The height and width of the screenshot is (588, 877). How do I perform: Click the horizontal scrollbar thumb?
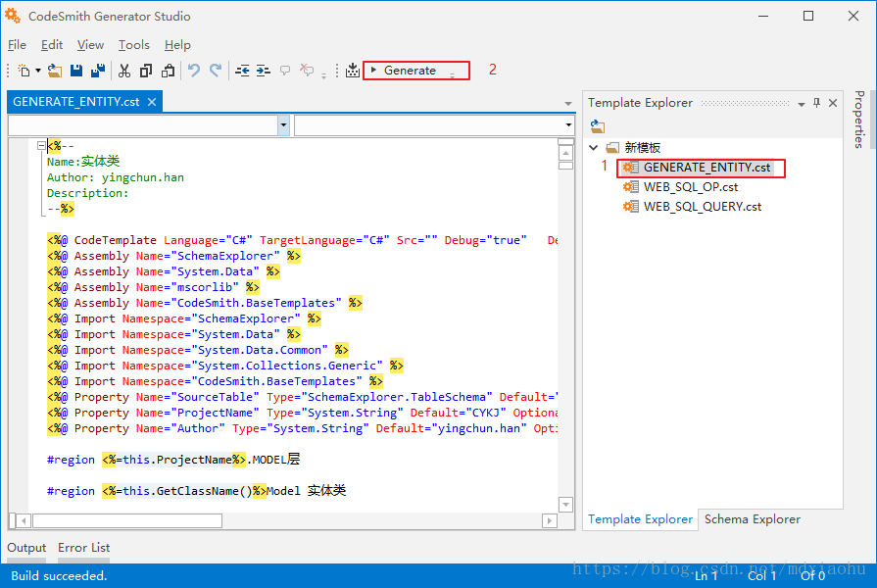pos(127,520)
